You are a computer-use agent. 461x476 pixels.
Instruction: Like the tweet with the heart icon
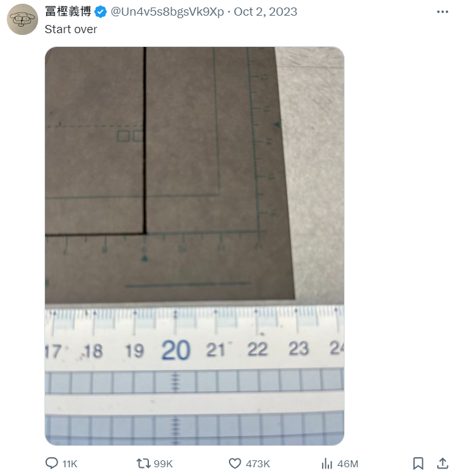[x=235, y=463]
